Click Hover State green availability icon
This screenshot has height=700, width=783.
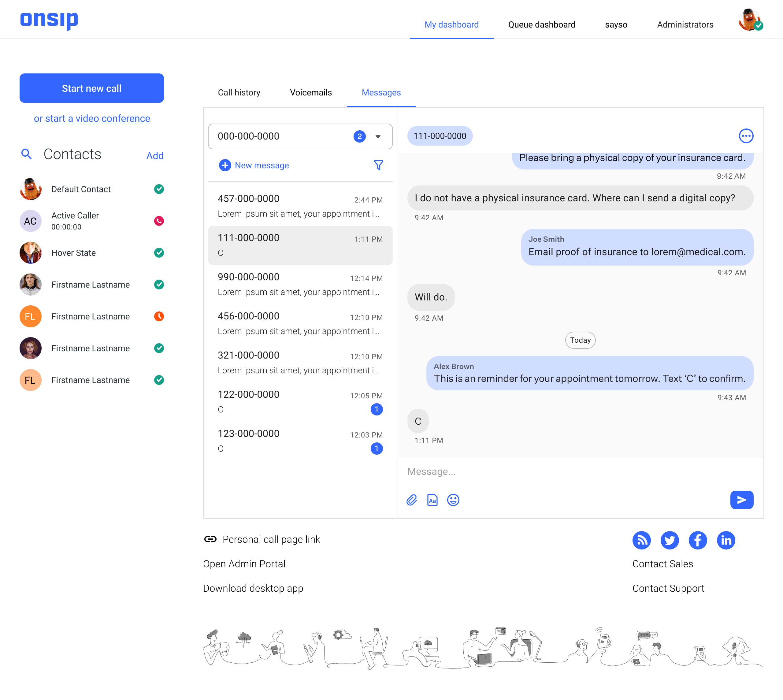point(159,253)
